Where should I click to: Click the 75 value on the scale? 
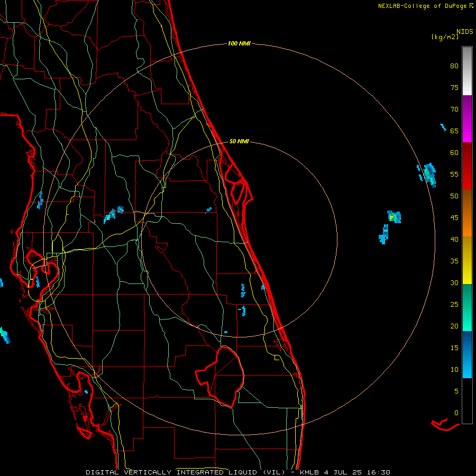pyautogui.click(x=454, y=87)
